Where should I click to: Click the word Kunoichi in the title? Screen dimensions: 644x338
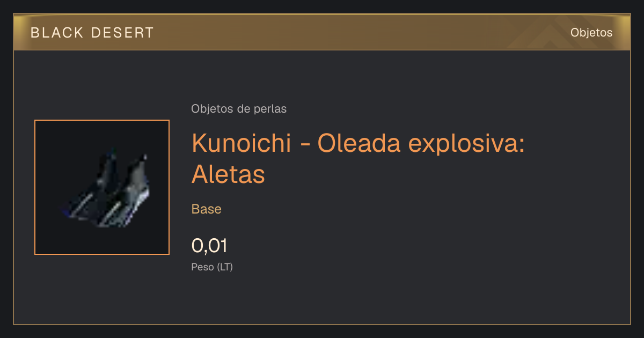[241, 143]
